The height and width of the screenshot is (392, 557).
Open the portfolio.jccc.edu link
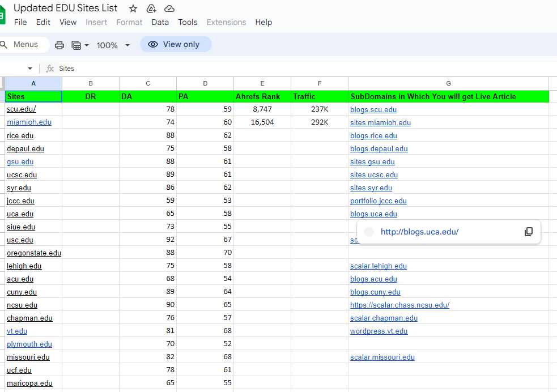point(379,201)
